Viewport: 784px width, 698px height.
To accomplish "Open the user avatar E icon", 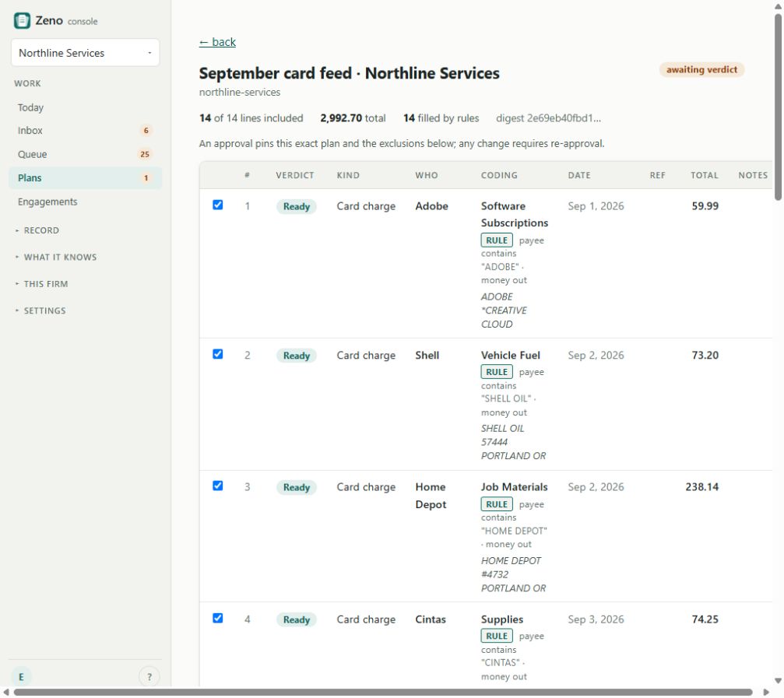I will click(x=21, y=677).
